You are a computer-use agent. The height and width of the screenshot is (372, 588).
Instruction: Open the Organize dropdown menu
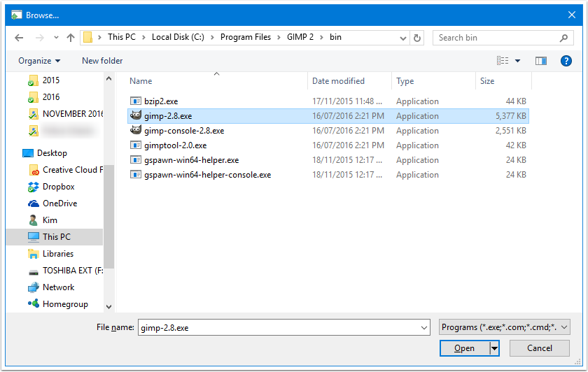(x=39, y=61)
